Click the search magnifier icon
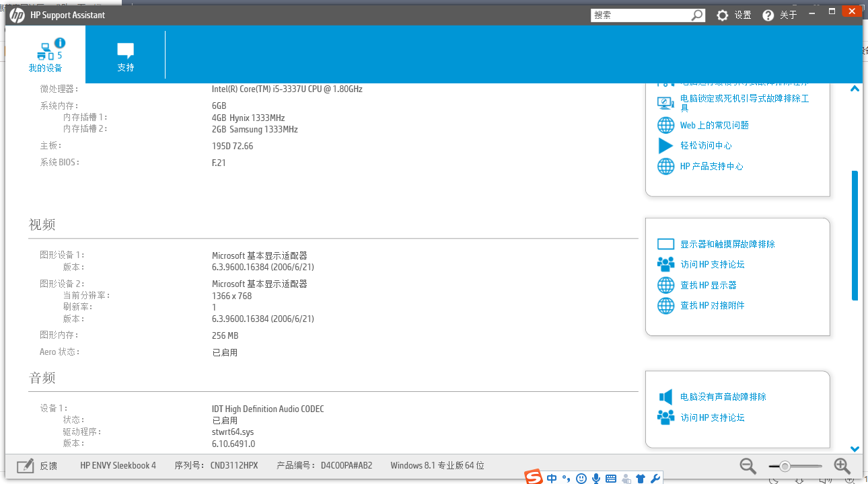The image size is (868, 484). tap(697, 15)
